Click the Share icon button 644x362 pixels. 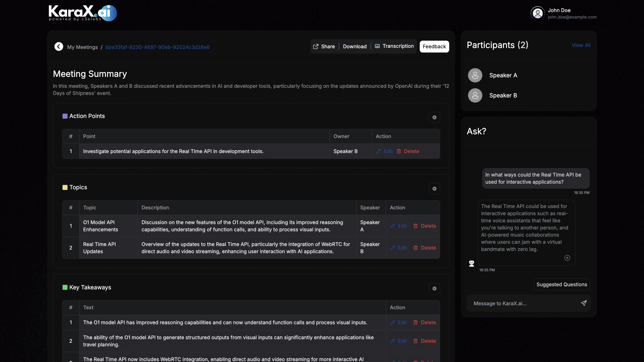[x=316, y=46]
